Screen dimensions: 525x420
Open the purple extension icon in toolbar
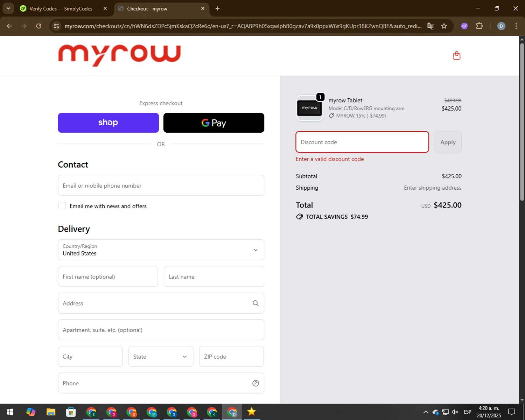click(464, 26)
